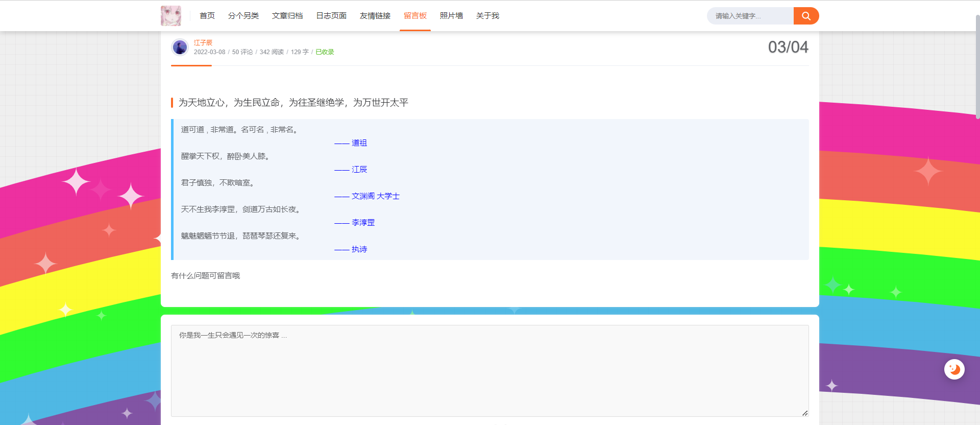The image size is (980, 425).
Task: Follow the 执诗 link
Action: 359,249
